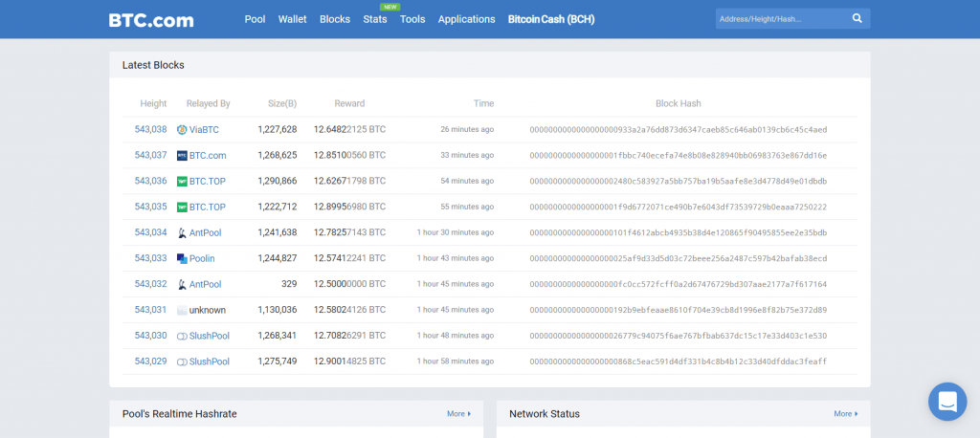
Task: Click the BTC.com site logo
Action: click(151, 19)
